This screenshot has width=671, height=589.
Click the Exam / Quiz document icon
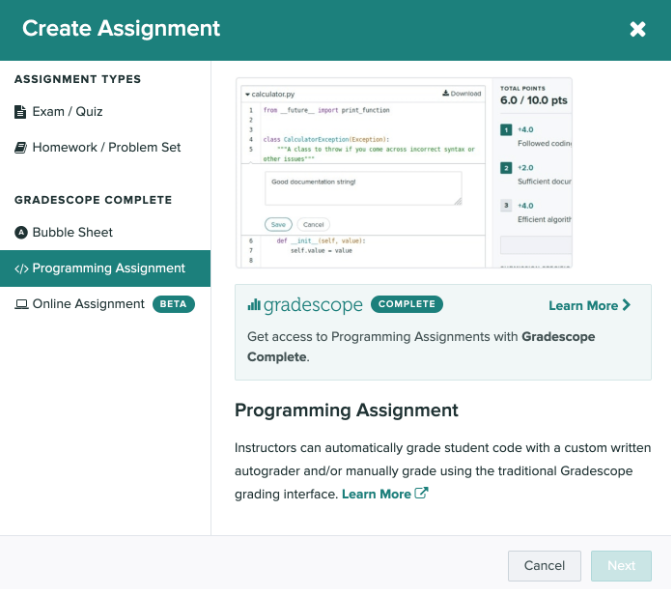(x=20, y=112)
